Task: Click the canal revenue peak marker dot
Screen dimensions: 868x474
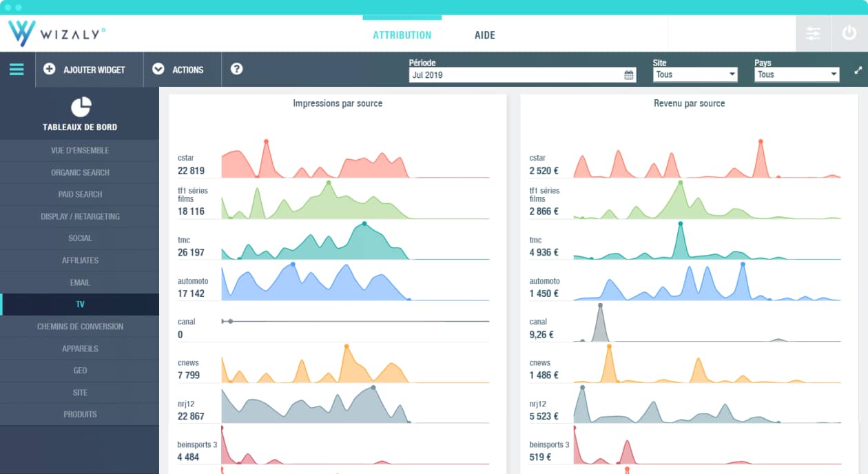Action: pos(600,305)
